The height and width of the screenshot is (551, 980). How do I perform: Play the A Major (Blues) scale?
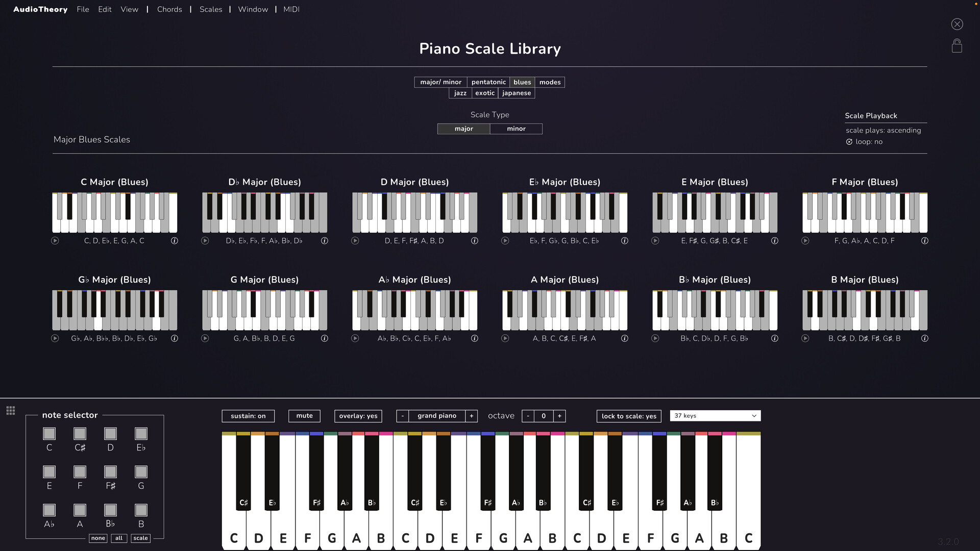[x=505, y=338]
